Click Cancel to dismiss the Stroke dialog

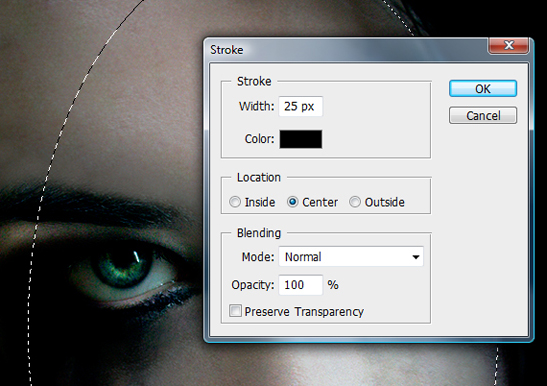point(483,116)
